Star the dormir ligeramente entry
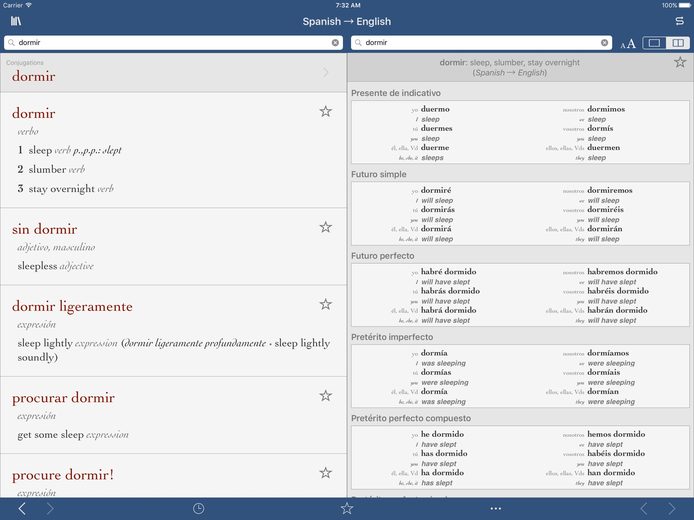Image resolution: width=694 pixels, height=520 pixels. [x=325, y=304]
